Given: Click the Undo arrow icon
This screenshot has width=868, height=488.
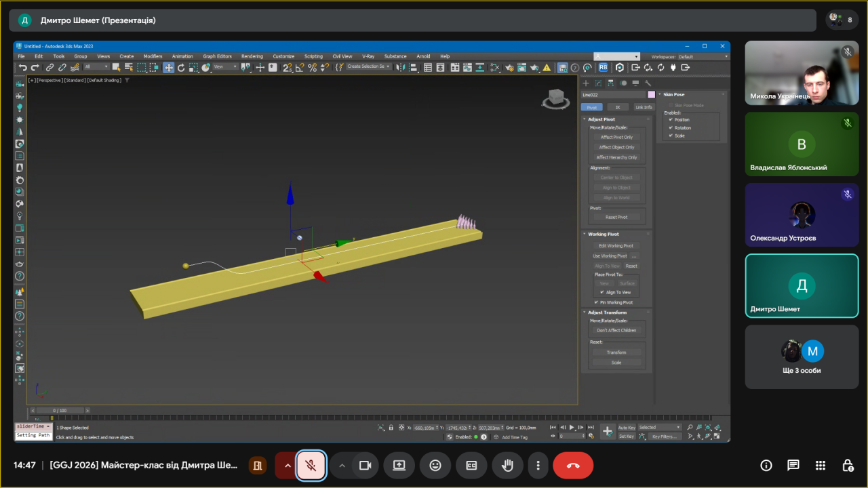Looking at the screenshot, I should coord(23,67).
